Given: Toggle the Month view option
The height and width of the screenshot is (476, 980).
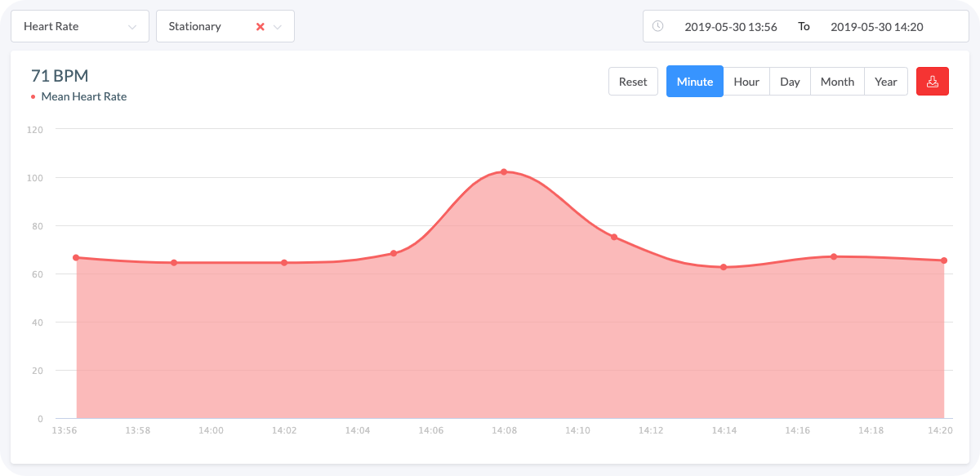Looking at the screenshot, I should tap(836, 81).
